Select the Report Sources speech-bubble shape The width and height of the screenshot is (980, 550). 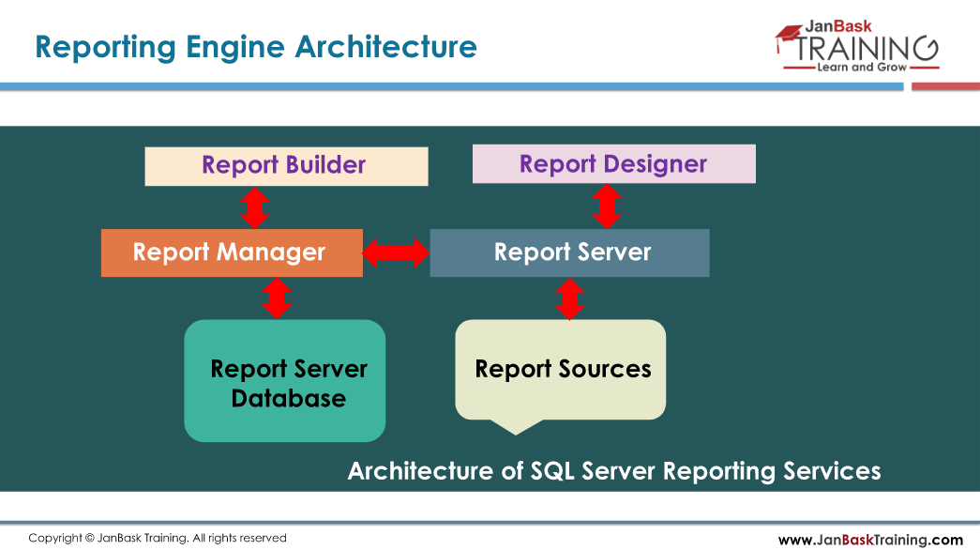click(x=560, y=370)
